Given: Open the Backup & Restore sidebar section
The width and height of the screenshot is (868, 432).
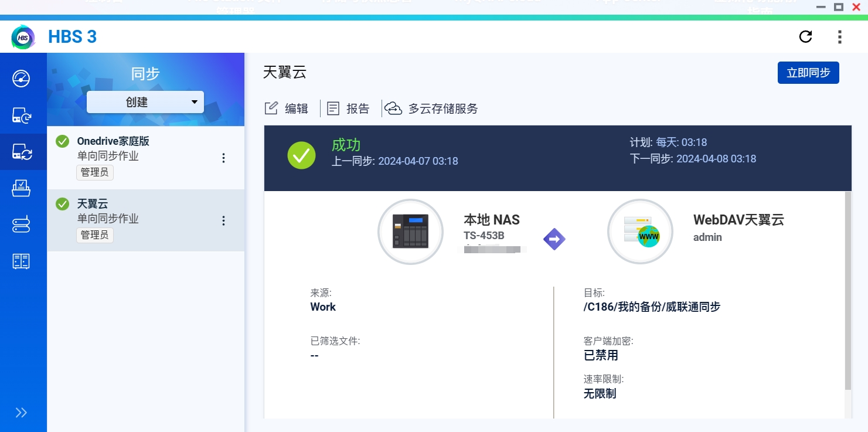Looking at the screenshot, I should (22, 115).
